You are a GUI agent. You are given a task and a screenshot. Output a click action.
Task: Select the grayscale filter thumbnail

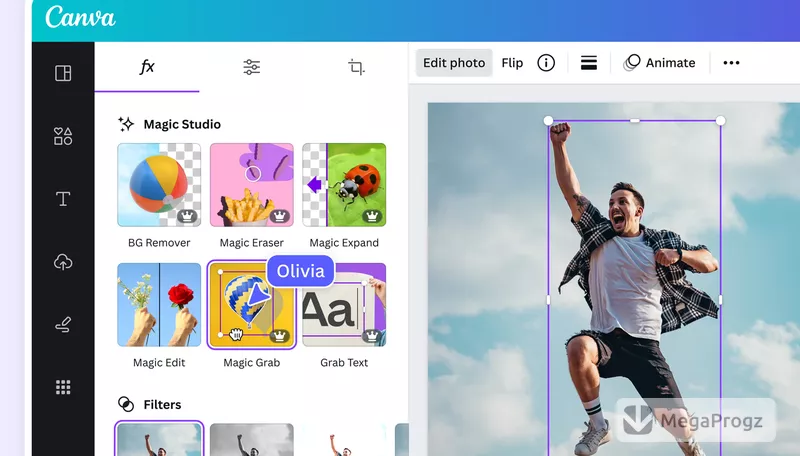(x=252, y=439)
